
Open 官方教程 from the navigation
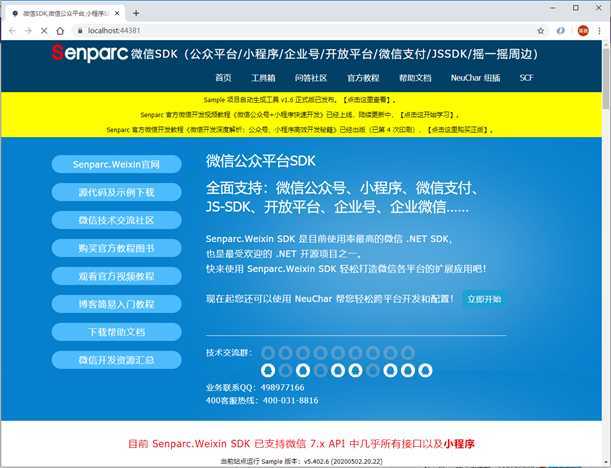tap(363, 78)
